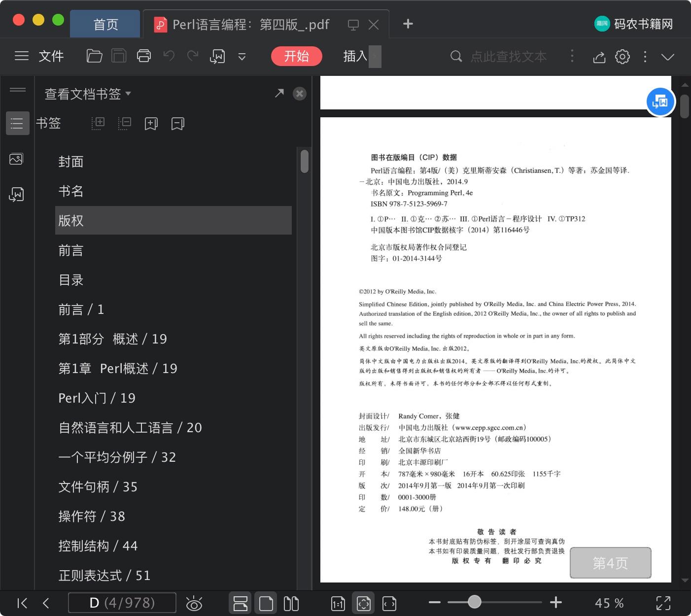Open a new tab with the plus button
Image resolution: width=691 pixels, height=616 pixels.
click(408, 24)
